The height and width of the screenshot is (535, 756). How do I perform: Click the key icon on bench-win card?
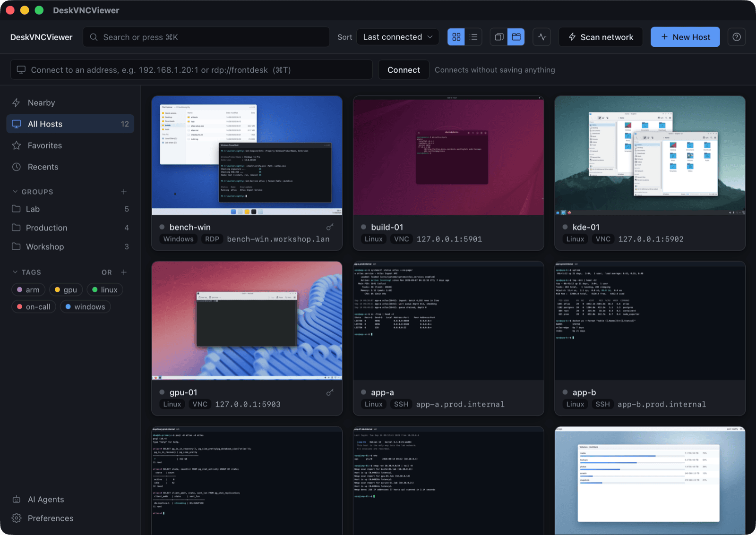[330, 227]
